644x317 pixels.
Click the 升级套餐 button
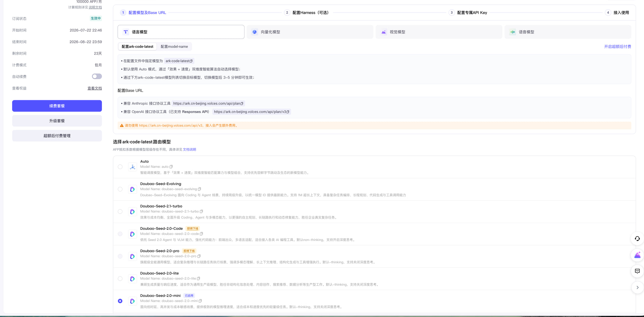pos(57,121)
